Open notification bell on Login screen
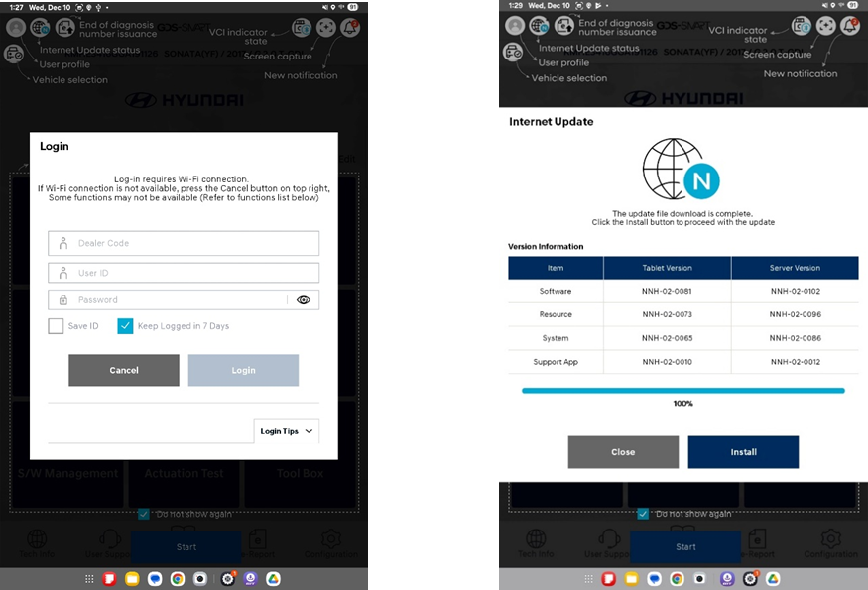The width and height of the screenshot is (868, 590). (350, 27)
